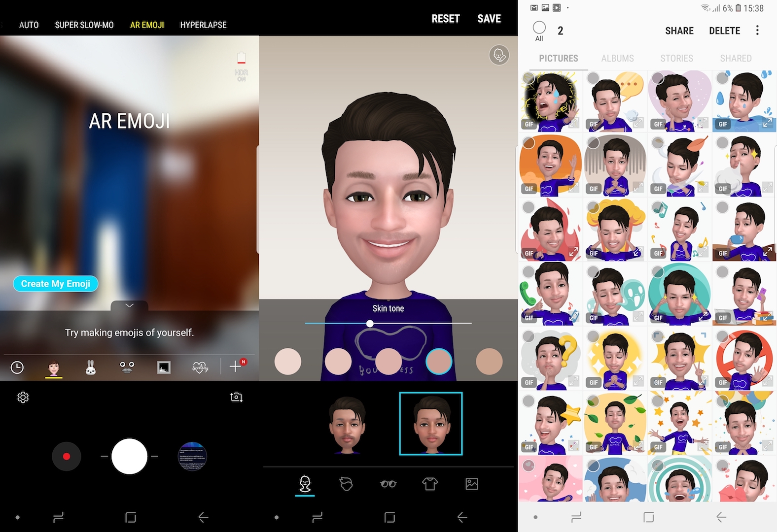Switch to HYPERLAPSE camera mode
The image size is (777, 532).
(x=203, y=25)
